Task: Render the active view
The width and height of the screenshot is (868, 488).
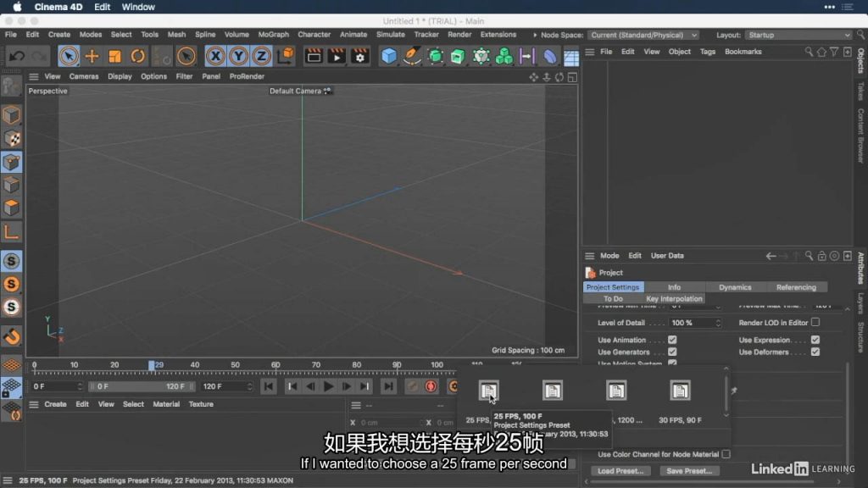Action: click(x=314, y=56)
